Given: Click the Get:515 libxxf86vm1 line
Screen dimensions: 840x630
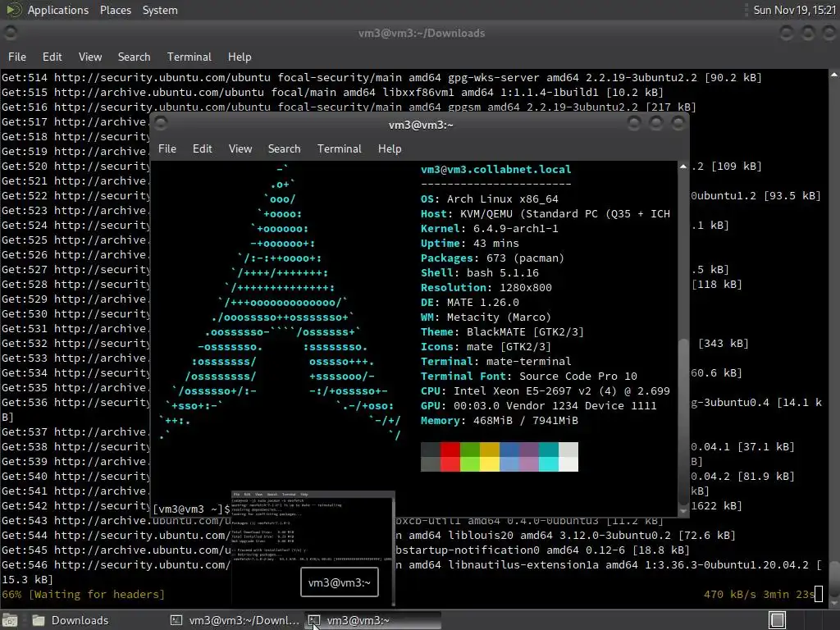Looking at the screenshot, I should point(332,92).
